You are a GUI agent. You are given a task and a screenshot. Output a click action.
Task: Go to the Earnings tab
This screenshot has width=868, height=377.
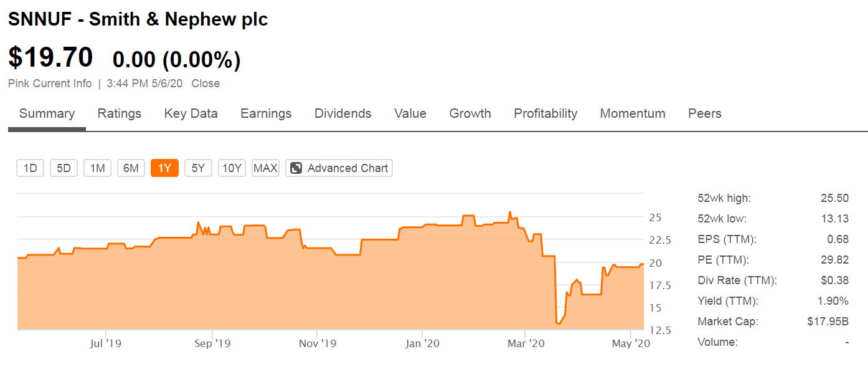[266, 113]
